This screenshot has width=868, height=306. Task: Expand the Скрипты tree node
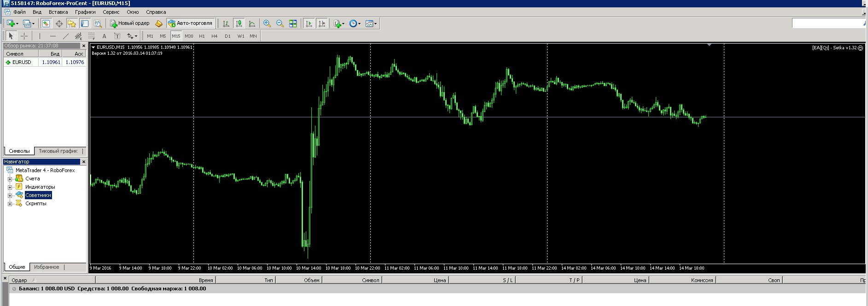pyautogui.click(x=10, y=204)
